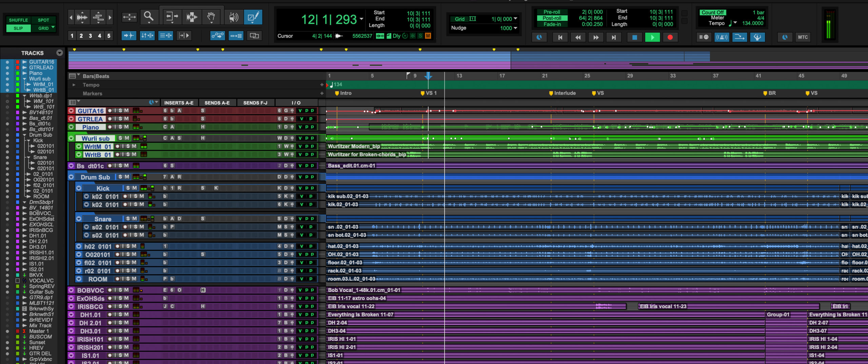Screen dimensions: 868x364
Task: Open the Nudge value dropdown
Action: [x=515, y=28]
